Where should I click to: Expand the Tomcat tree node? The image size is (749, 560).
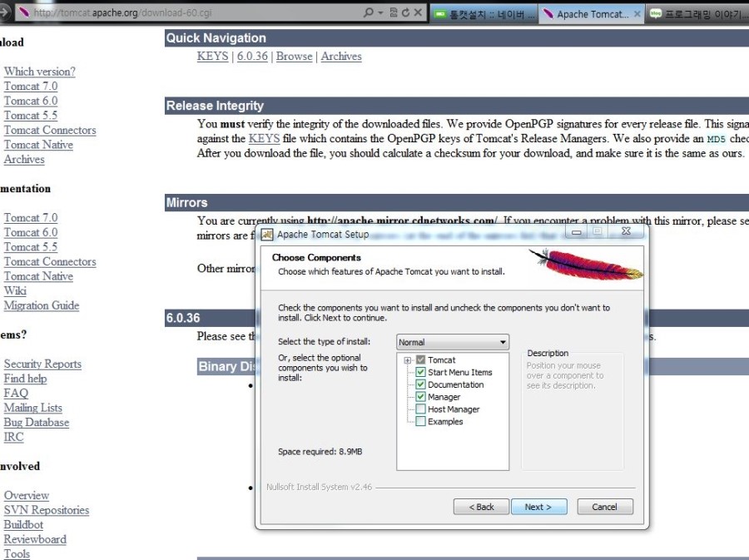tap(408, 360)
